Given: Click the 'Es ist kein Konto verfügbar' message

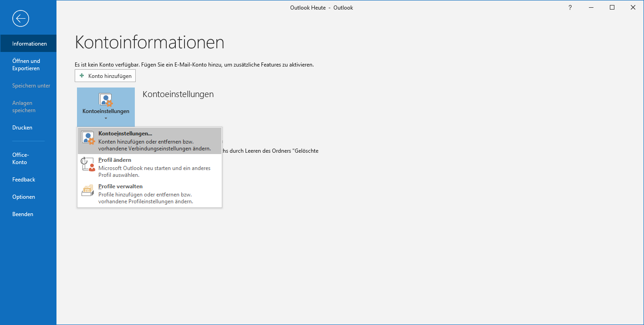Looking at the screenshot, I should click(194, 65).
